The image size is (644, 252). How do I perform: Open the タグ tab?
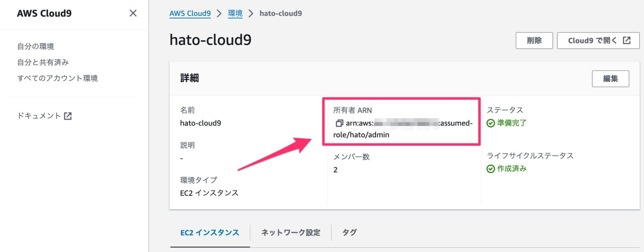(349, 232)
